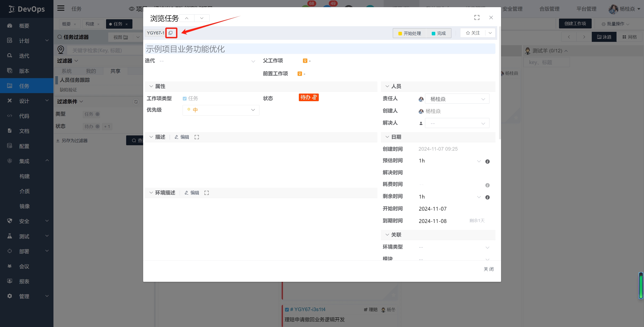This screenshot has width=644, height=327.
Task: Click 关闭 at dialog bottom
Action: 488,269
